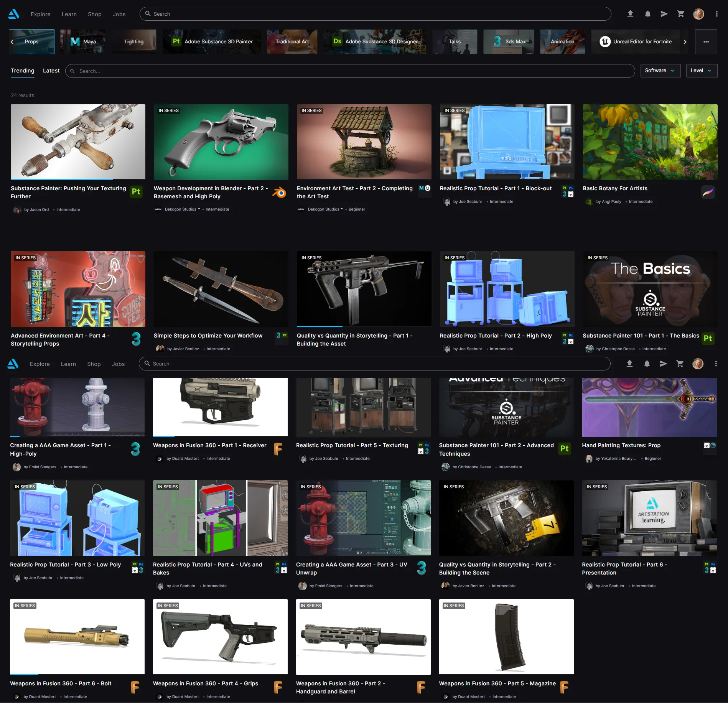The width and height of the screenshot is (728, 703).
Task: Click the magnifier icon in the tutorials filter search
Action: tap(72, 71)
